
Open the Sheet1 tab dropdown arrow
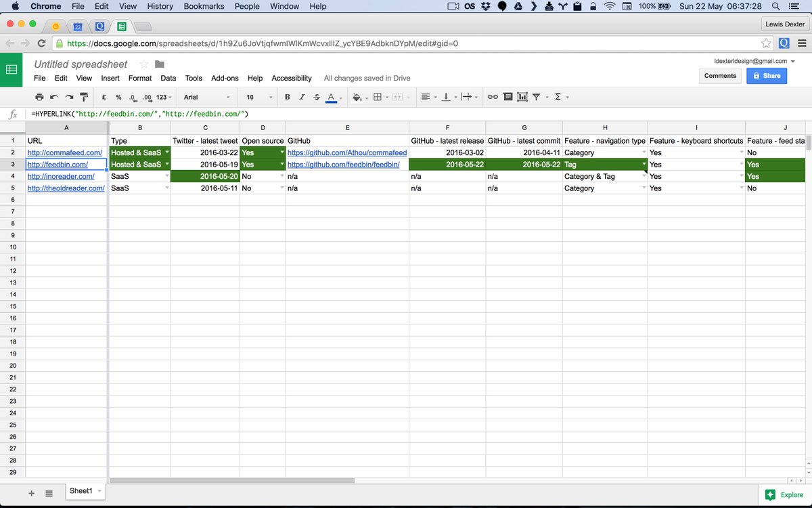(x=99, y=491)
